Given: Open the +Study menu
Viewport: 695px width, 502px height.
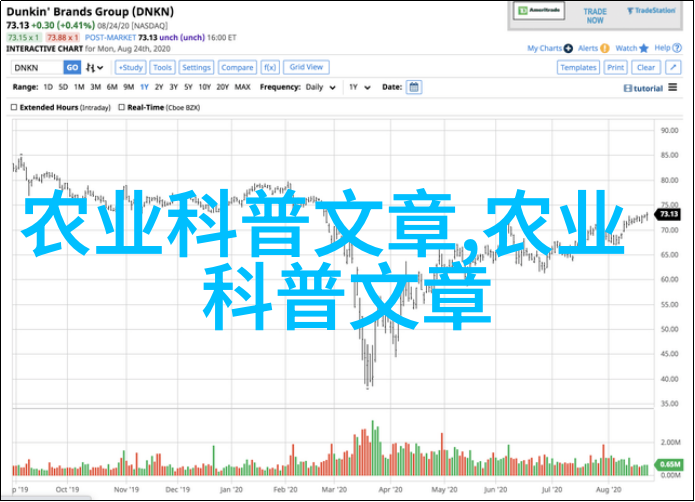Looking at the screenshot, I should (131, 68).
